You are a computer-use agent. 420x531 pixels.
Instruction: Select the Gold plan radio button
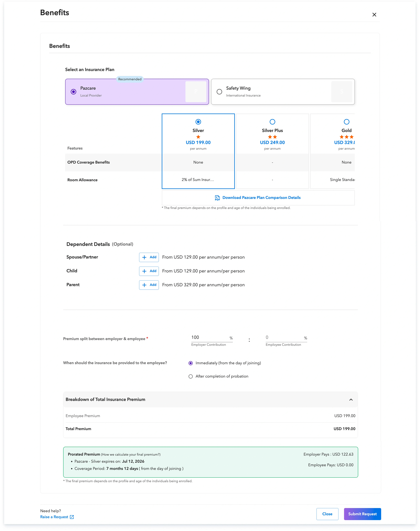pos(347,122)
